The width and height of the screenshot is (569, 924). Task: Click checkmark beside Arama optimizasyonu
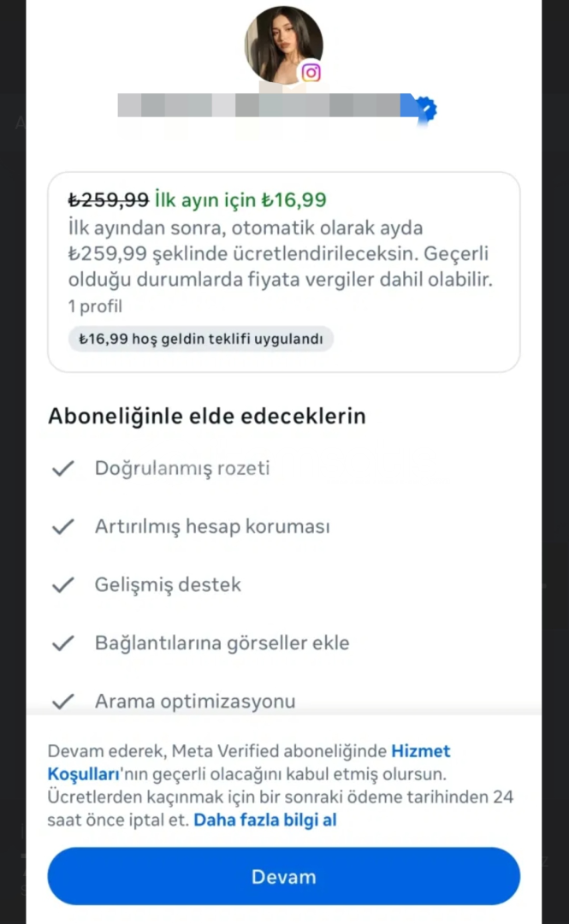pyautogui.click(x=63, y=702)
